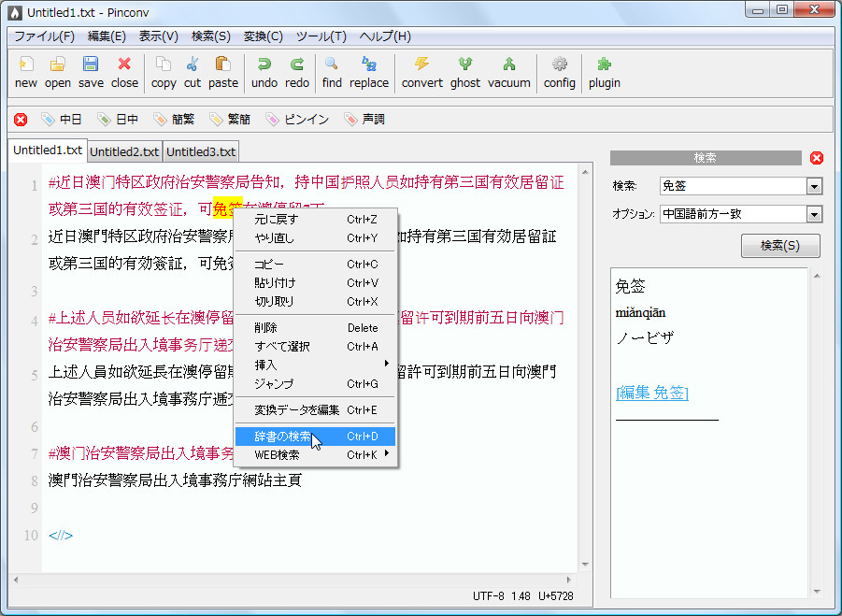Image resolution: width=842 pixels, height=616 pixels.
Task: Click the editor vertical scrollbar down arrow
Action: [585, 565]
